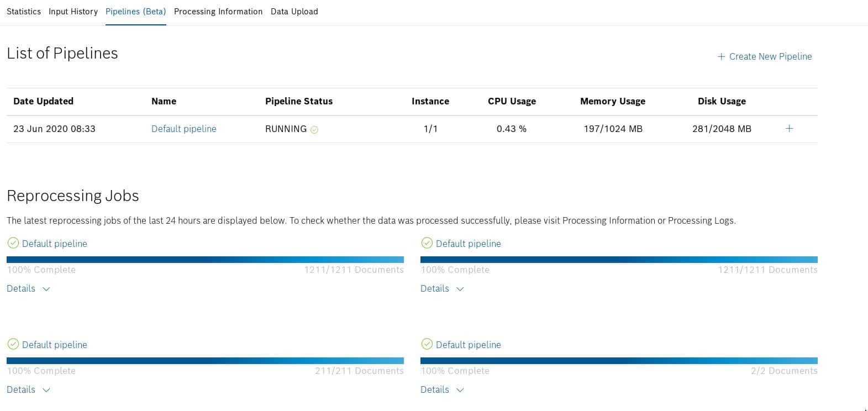Click the progress bar of the 2/2 documents job
868x411 pixels.
point(619,361)
